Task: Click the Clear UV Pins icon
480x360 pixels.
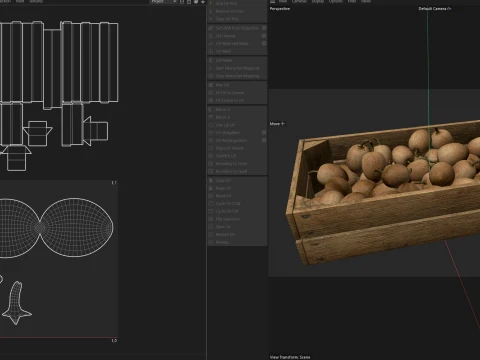Action: (x=211, y=19)
